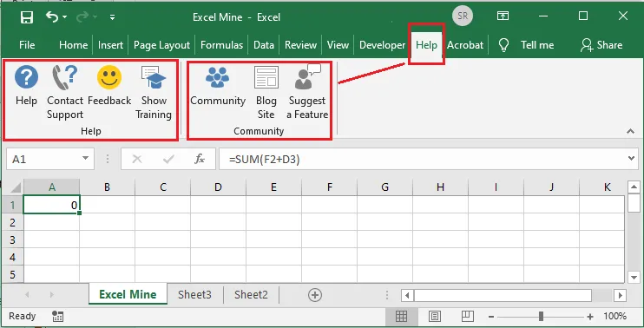Confirm entry with the checkmark icon
Image resolution: width=644 pixels, height=328 pixels.
(x=168, y=160)
